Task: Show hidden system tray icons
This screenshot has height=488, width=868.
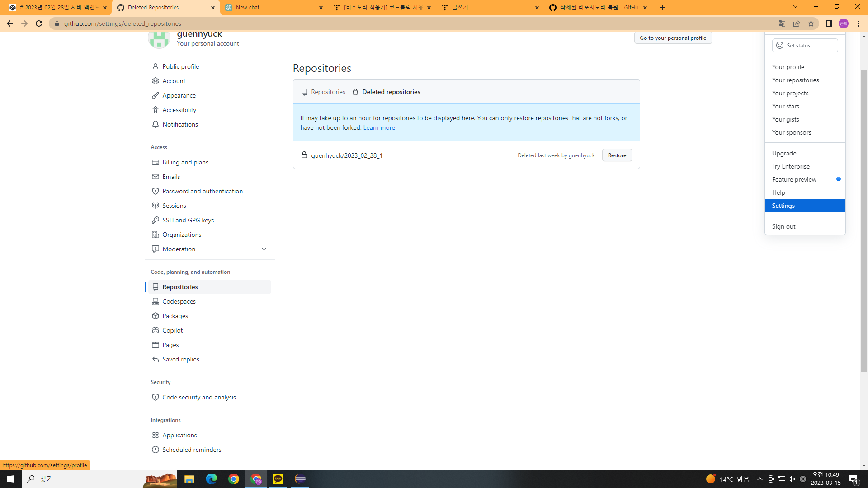Action: click(x=759, y=479)
